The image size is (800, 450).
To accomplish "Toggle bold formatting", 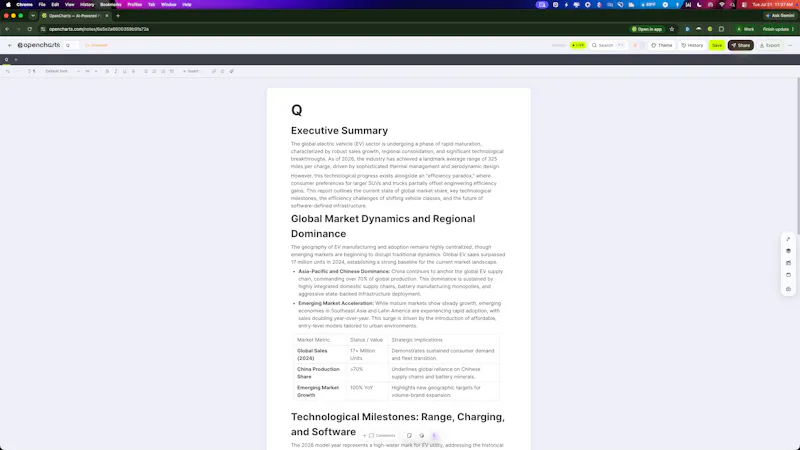I will 107,71.
